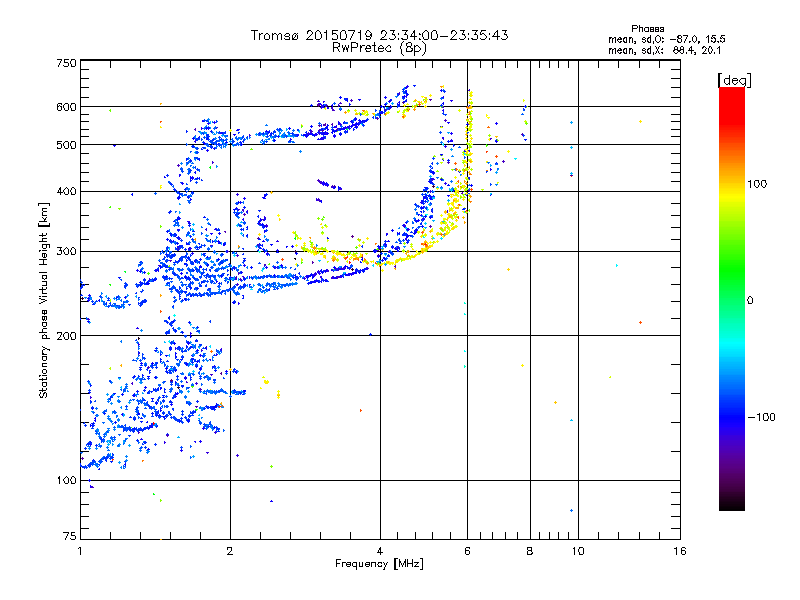Click the "Frequency [MHz]" axis title

pyautogui.click(x=379, y=564)
